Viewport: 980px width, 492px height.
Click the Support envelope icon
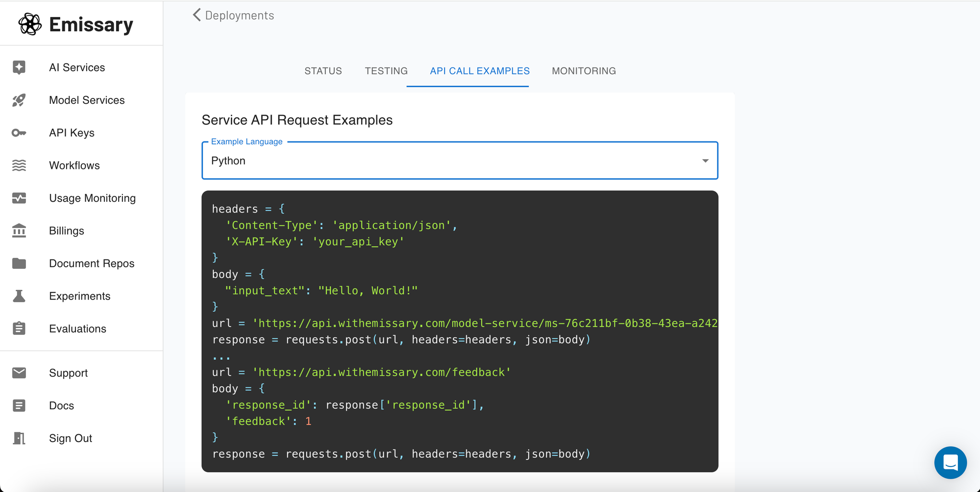[x=19, y=373]
